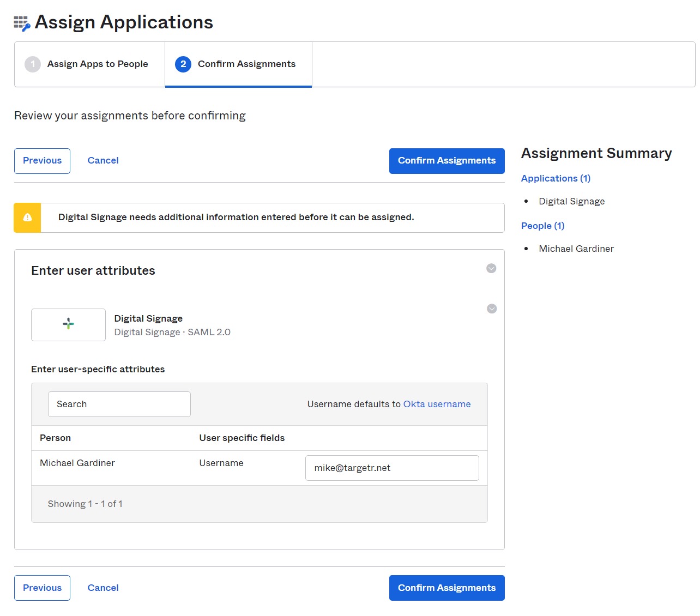
Task: Click the User specific fields column header
Action: click(242, 438)
